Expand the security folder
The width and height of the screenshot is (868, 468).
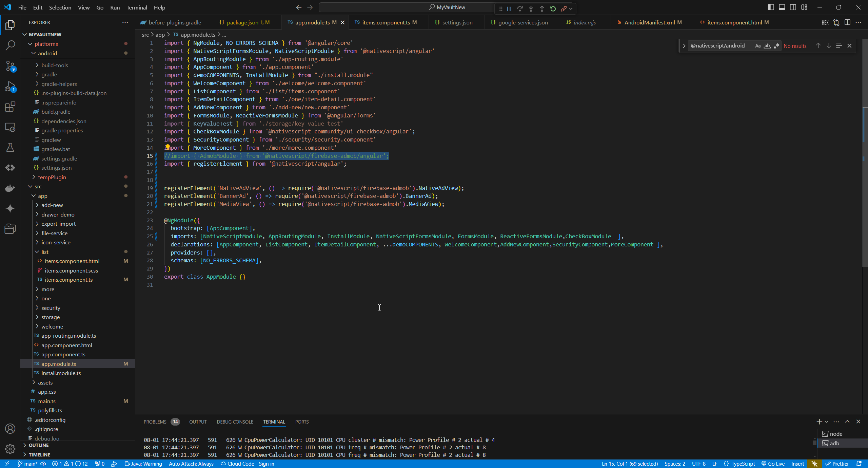pyautogui.click(x=51, y=308)
